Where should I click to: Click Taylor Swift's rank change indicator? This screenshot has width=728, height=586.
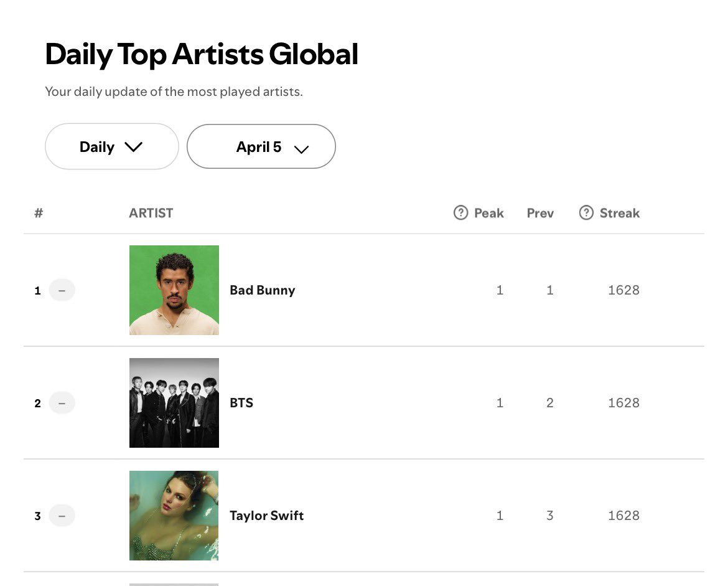[62, 516]
